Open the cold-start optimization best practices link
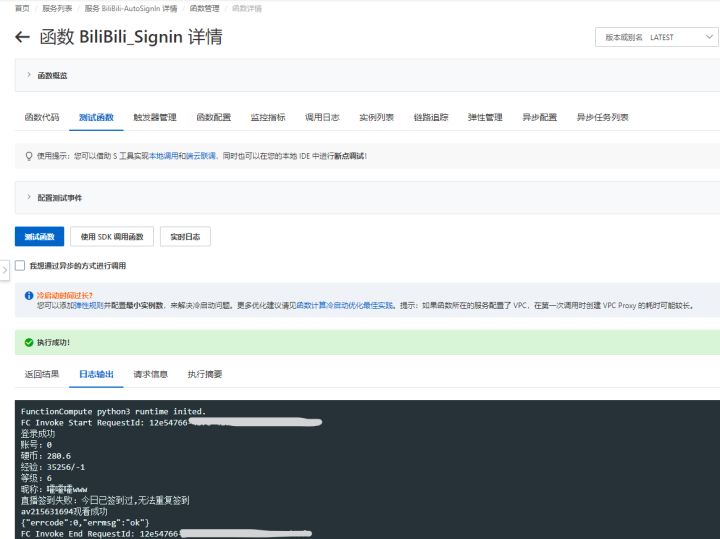720x539 pixels. [x=344, y=305]
